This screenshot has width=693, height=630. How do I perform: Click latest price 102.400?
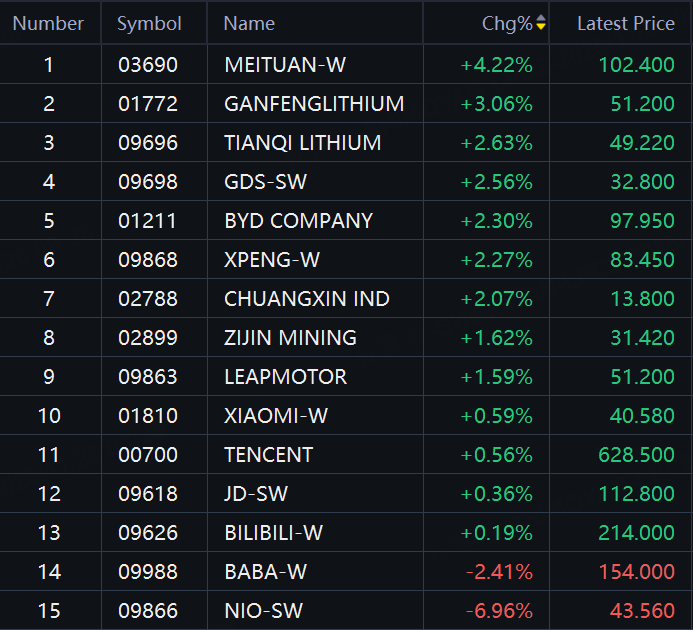(636, 65)
